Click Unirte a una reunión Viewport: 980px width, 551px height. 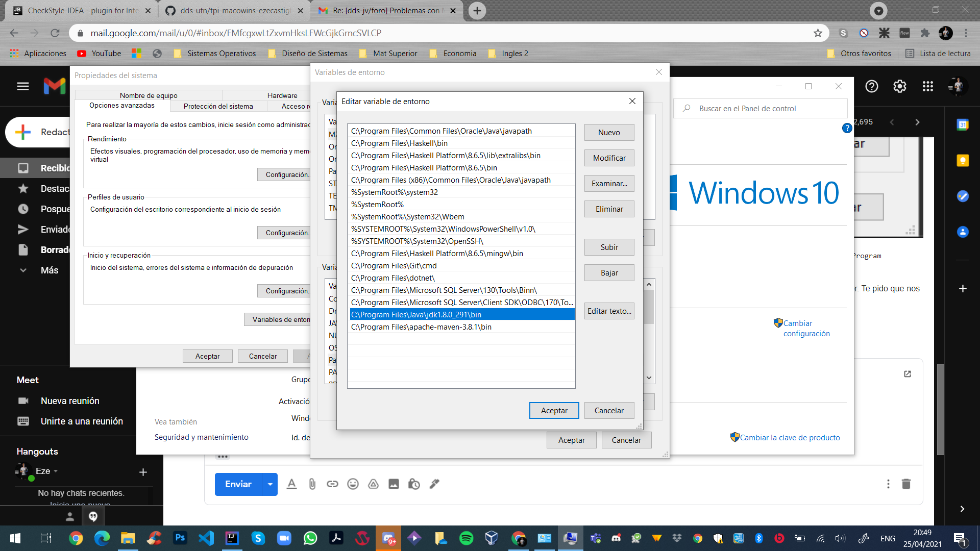(x=82, y=421)
